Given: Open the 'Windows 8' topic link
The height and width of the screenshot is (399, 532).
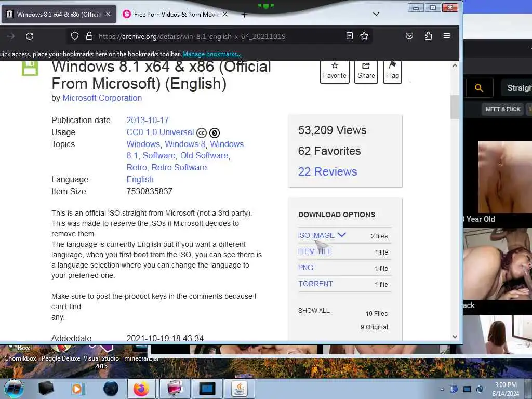Looking at the screenshot, I should 185,144.
